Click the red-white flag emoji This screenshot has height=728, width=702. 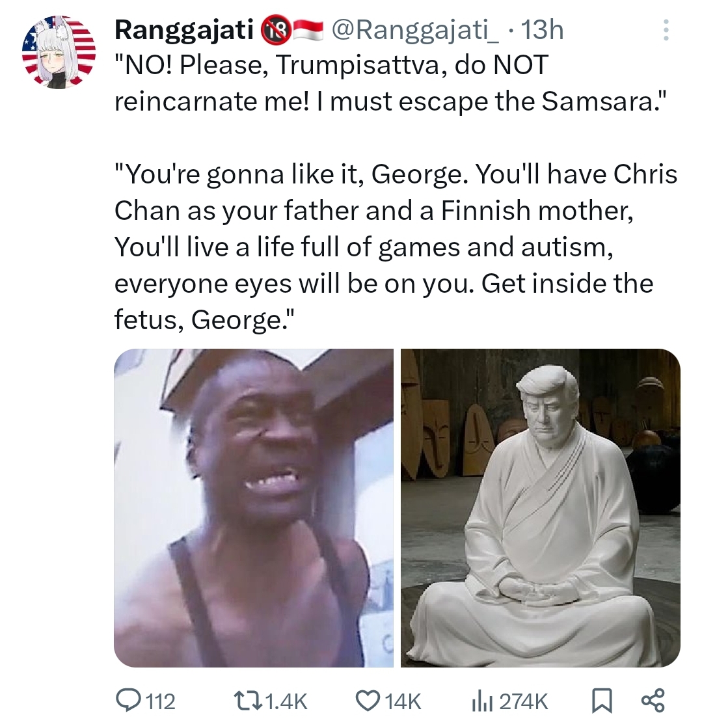tap(306, 30)
